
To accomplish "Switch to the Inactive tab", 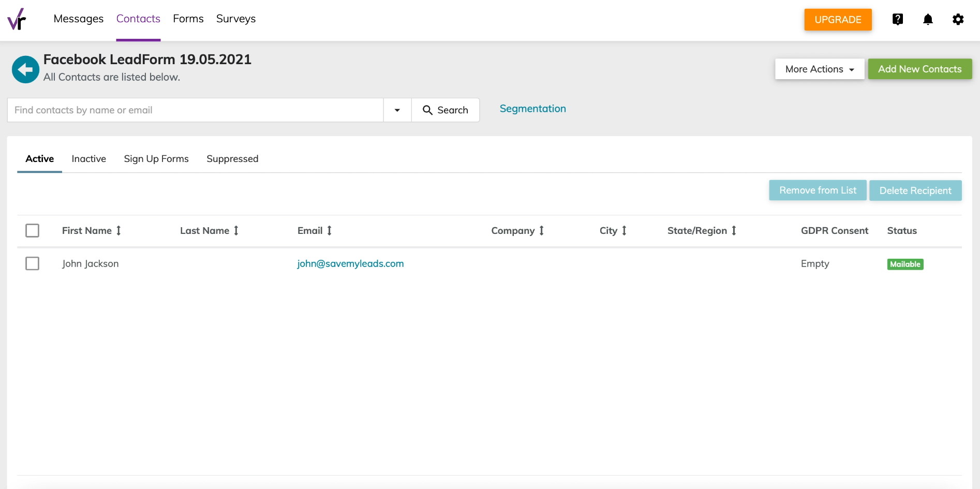I will coord(88,159).
